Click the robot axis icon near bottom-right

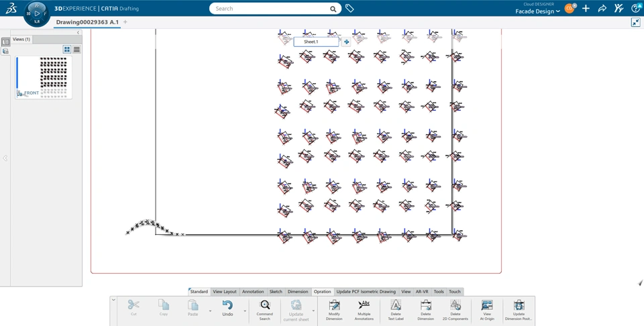click(640, 282)
